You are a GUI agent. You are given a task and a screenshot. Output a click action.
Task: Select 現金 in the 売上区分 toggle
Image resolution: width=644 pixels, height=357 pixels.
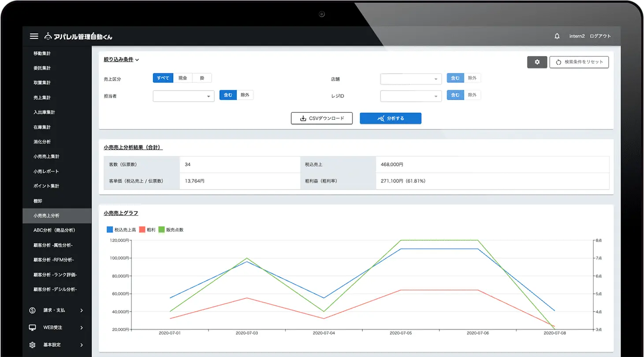click(x=182, y=78)
